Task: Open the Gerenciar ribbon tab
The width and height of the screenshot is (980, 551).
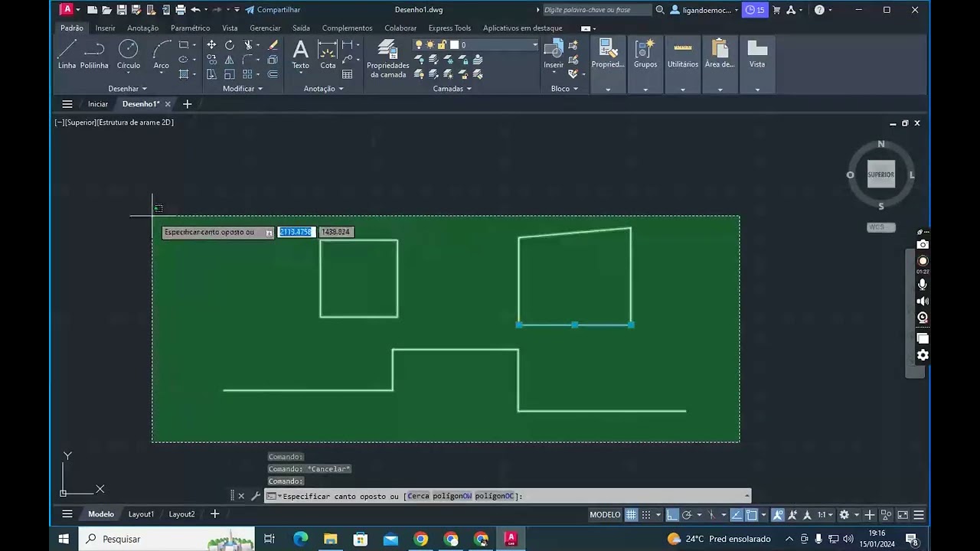Action: coord(265,28)
